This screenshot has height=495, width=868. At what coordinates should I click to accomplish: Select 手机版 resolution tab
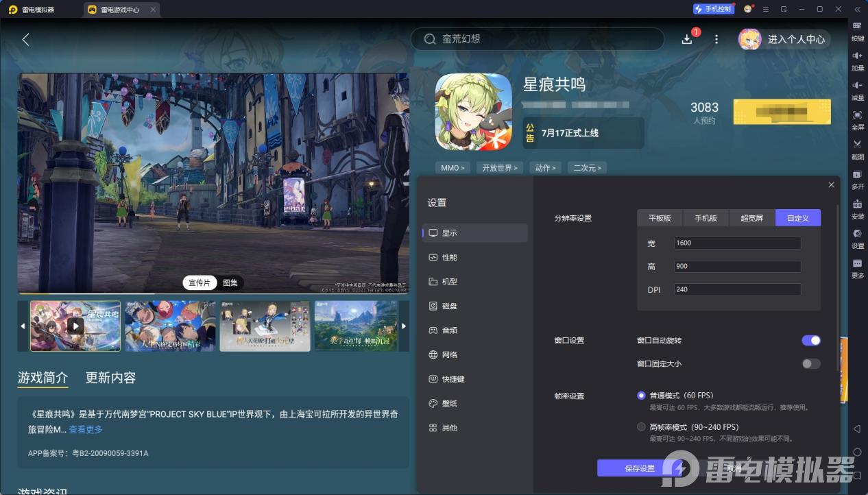click(x=706, y=218)
